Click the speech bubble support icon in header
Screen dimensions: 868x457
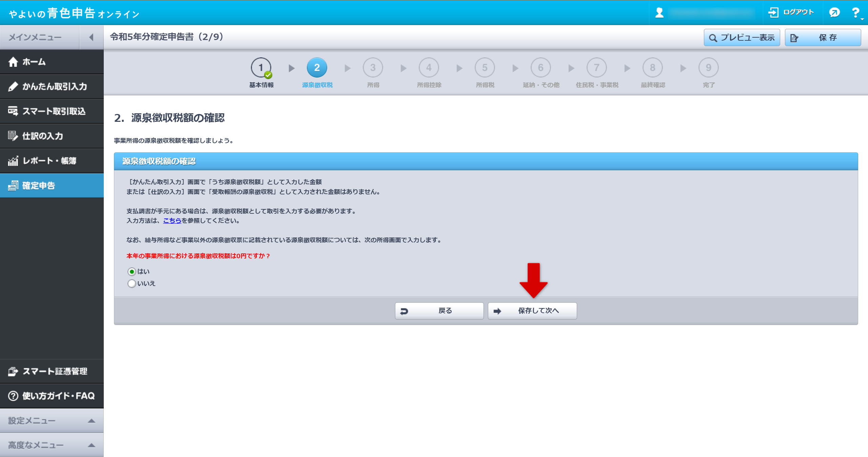[834, 13]
